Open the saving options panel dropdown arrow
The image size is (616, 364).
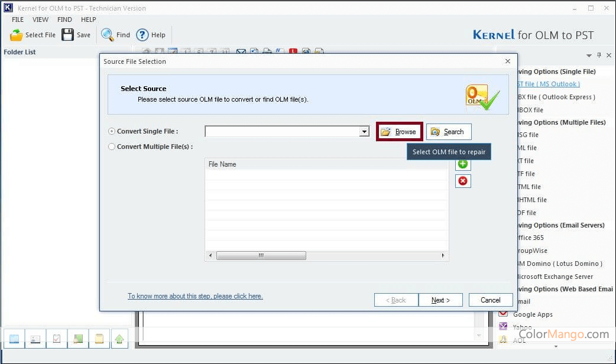coord(589,56)
